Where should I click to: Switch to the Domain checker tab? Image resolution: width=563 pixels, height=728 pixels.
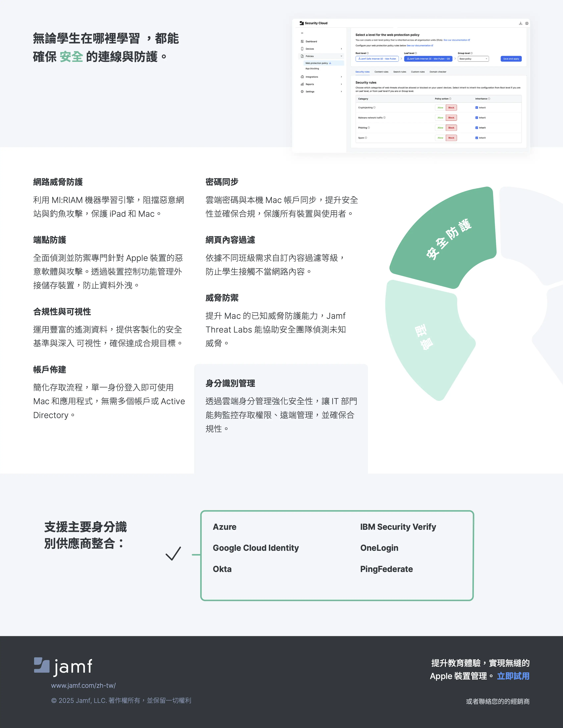tap(438, 72)
